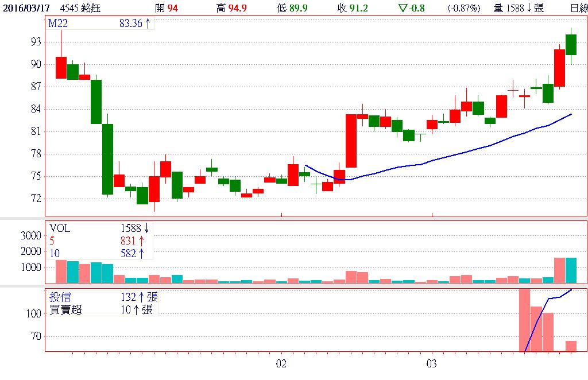This screenshot has height=380, width=588.
Task: Click the VOL indicator label
Action: pos(60,228)
